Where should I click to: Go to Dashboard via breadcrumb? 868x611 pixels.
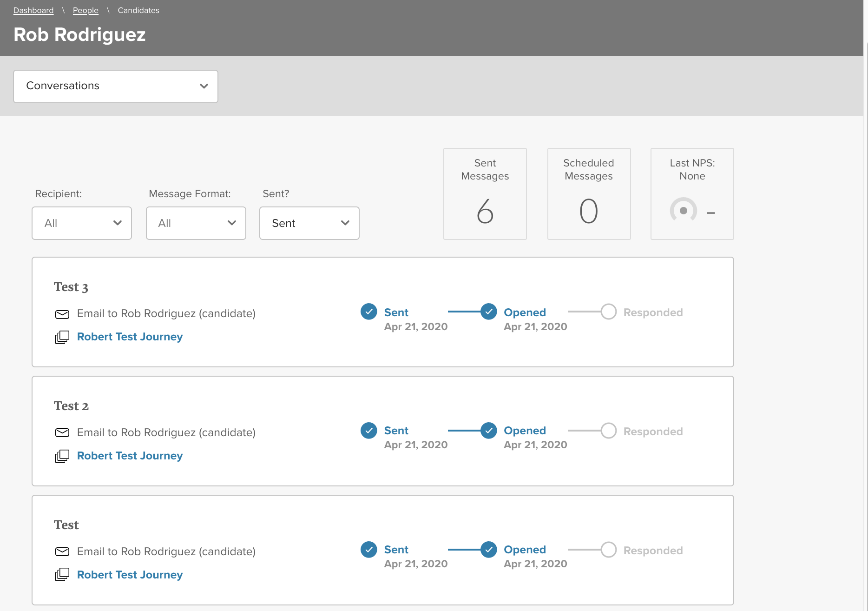click(x=33, y=10)
